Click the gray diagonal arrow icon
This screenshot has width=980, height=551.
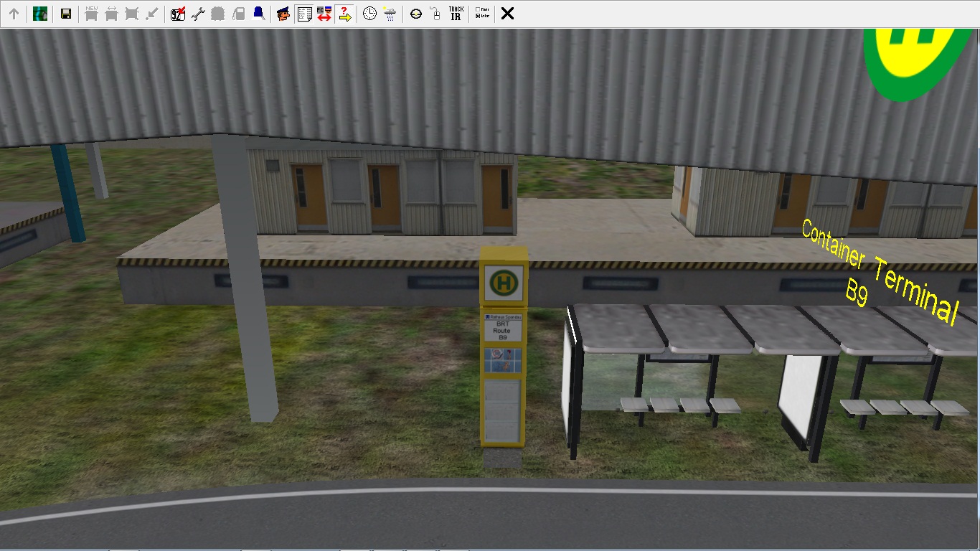[151, 14]
